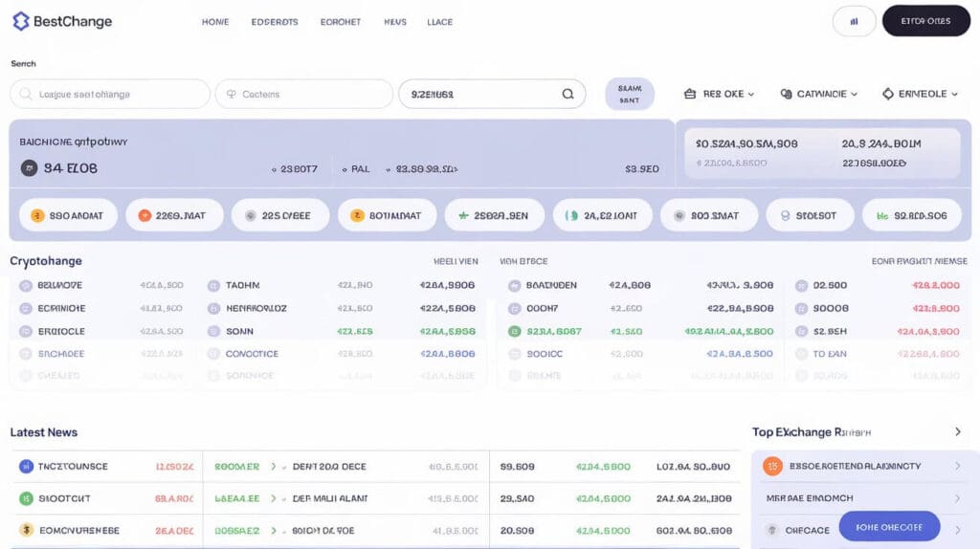The width and height of the screenshot is (980, 549).
Task: Click the ECPRNIOIE row icon
Action: tap(26, 309)
